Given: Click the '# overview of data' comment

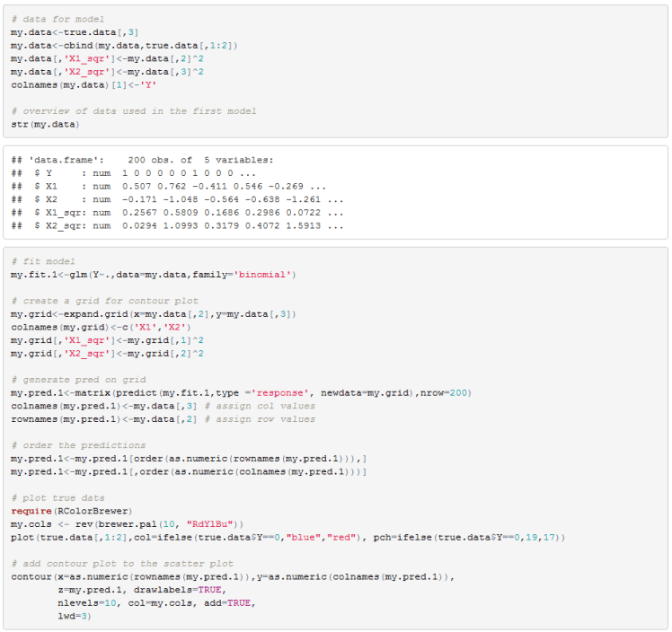Looking at the screenshot, I should click(133, 110).
